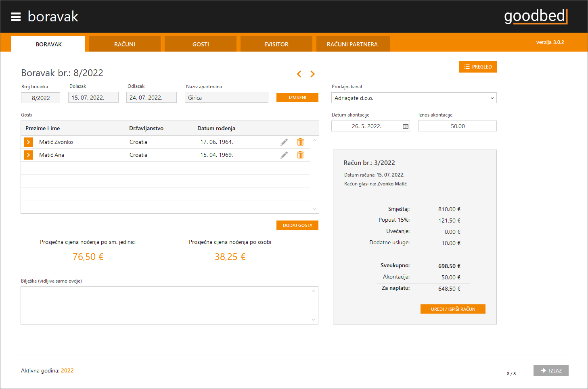Click the Račun br.: 3/2022 heading
This screenshot has height=389, width=588.
pyautogui.click(x=369, y=163)
